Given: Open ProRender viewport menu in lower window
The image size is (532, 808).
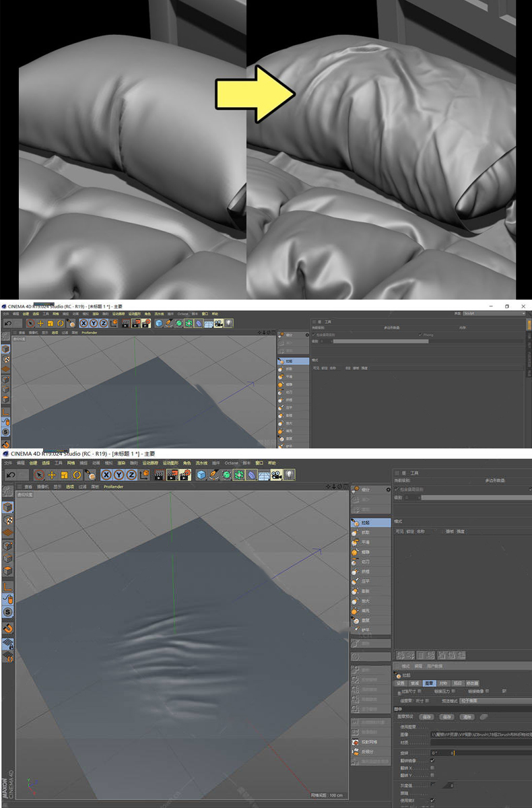Looking at the screenshot, I should 112,486.
